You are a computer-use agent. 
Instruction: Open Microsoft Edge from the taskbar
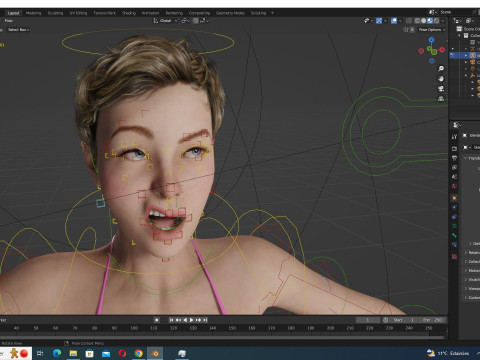click(57, 353)
